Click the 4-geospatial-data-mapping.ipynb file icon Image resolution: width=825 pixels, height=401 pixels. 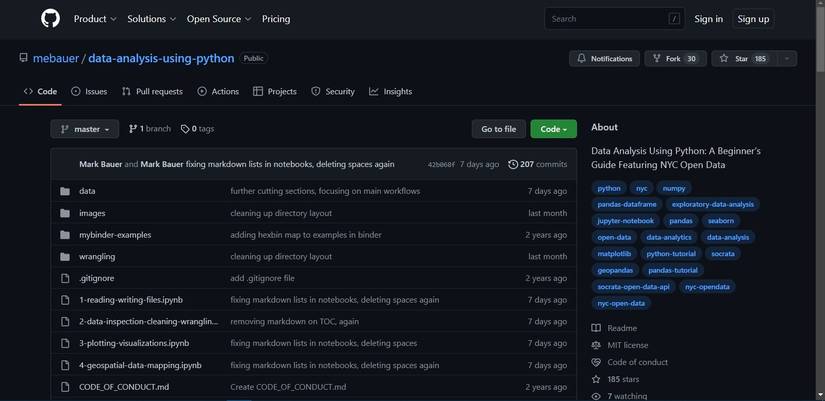tap(65, 365)
